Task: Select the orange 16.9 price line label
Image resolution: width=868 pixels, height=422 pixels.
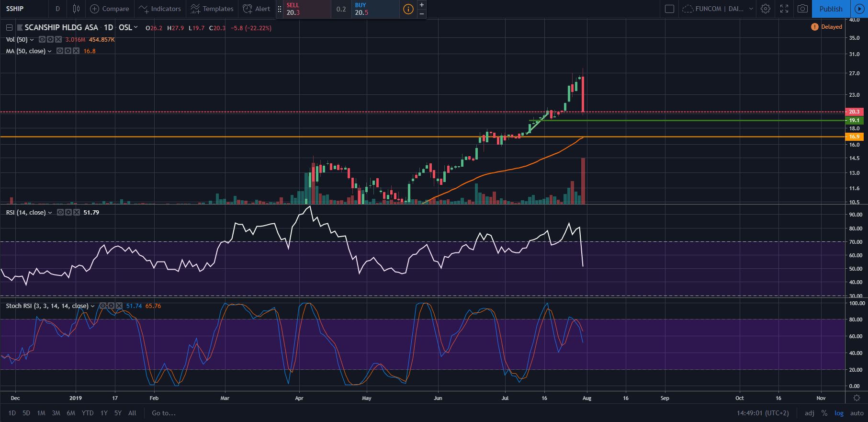Action: pyautogui.click(x=855, y=137)
